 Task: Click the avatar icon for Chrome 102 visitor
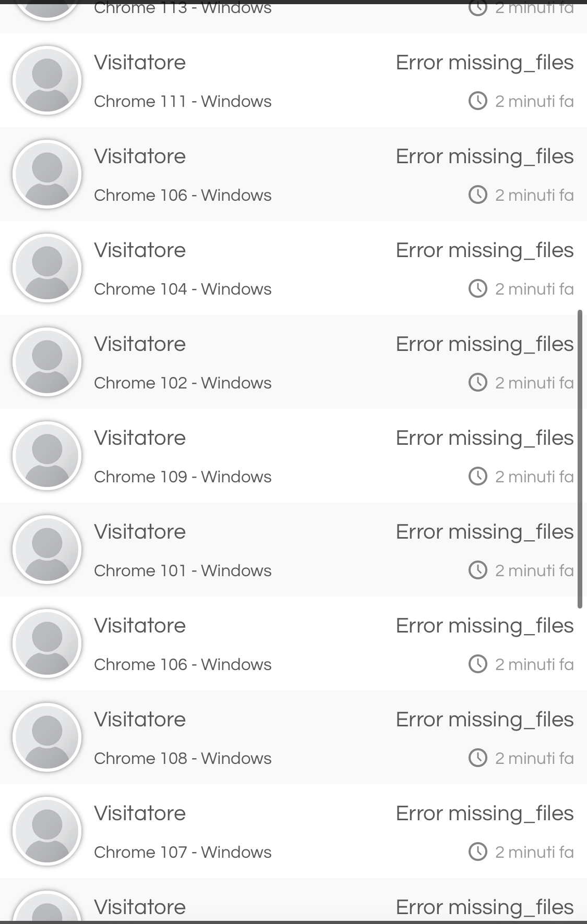(x=47, y=361)
